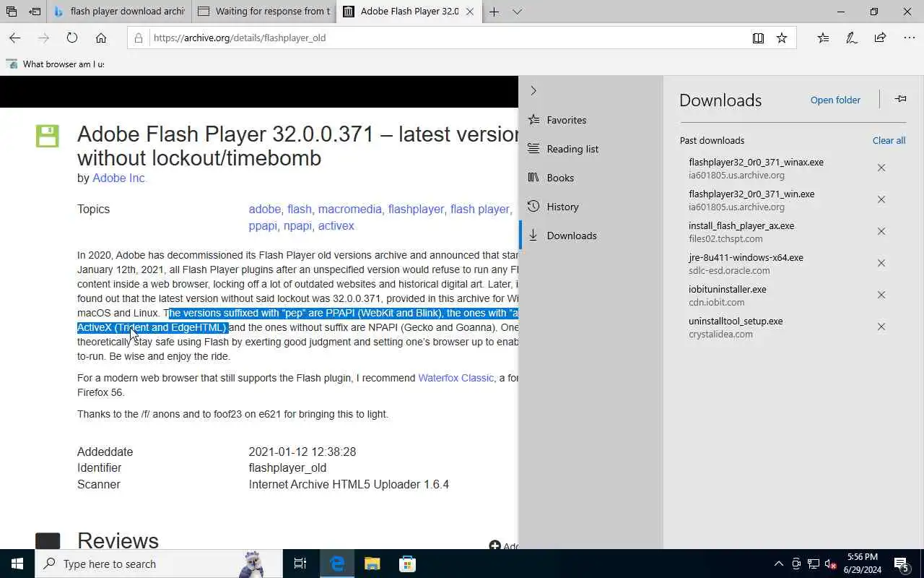Open Windows Start menu
924x578 pixels.
coord(17,564)
